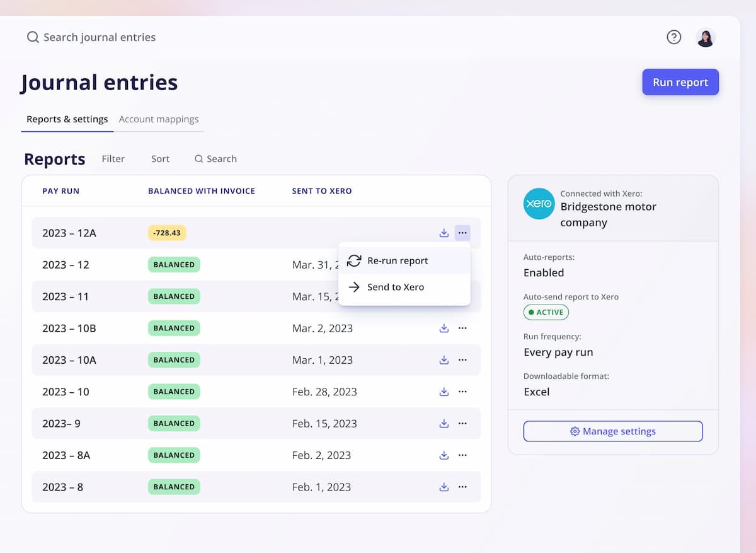This screenshot has width=756, height=553.
Task: Switch to the Account mappings tab
Action: (159, 119)
